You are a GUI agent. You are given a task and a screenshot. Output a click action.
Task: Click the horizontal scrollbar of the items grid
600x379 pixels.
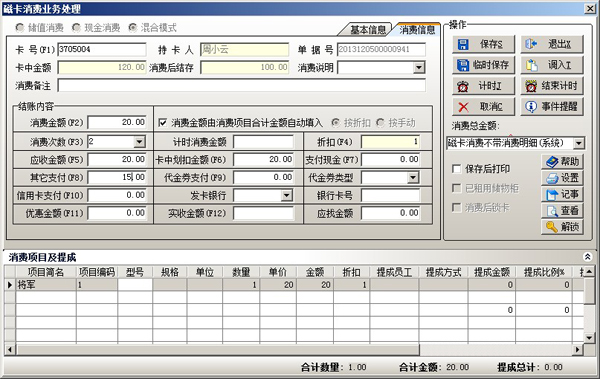coord(218,350)
